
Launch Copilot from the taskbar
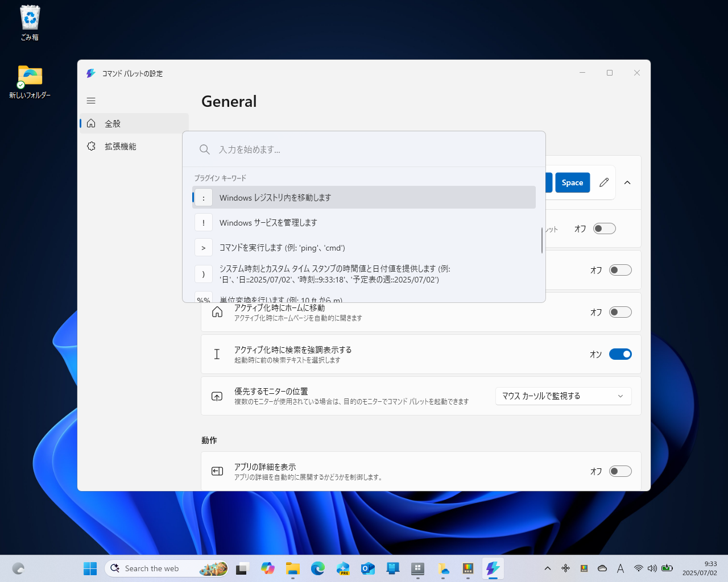pyautogui.click(x=268, y=568)
